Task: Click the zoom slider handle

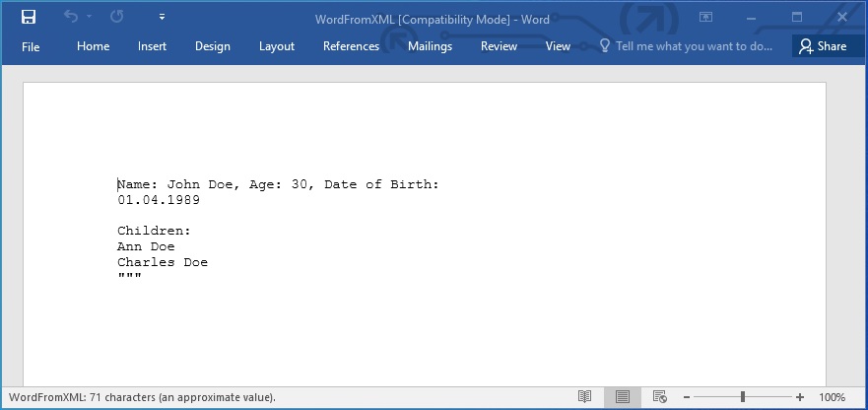Action: point(743,397)
